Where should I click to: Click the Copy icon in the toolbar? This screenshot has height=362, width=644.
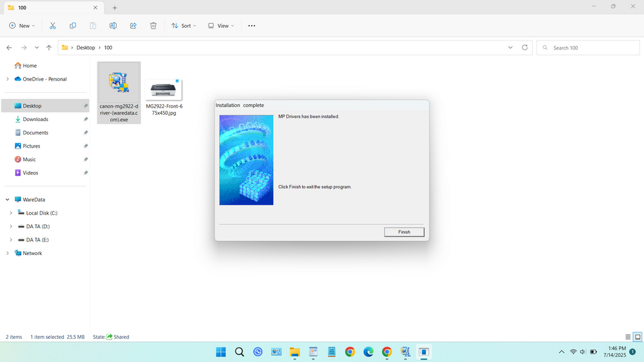click(x=73, y=26)
